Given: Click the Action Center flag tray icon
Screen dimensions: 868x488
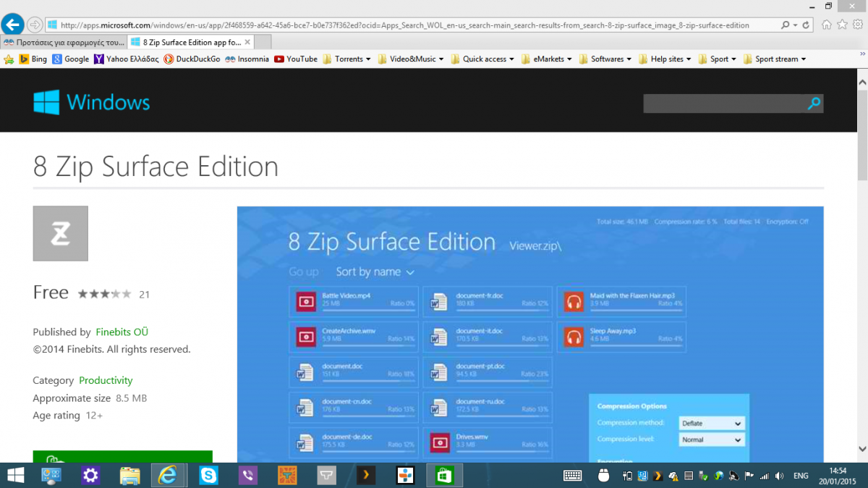Looking at the screenshot, I should [749, 476].
